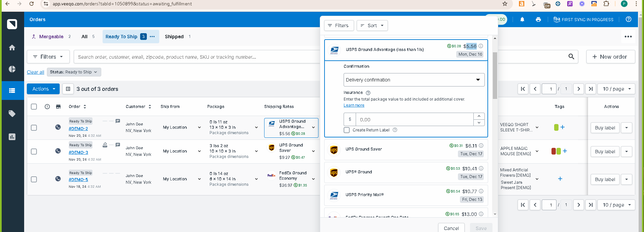
Task: Open the reports pie chart sidebar icon
Action: pos(12,69)
